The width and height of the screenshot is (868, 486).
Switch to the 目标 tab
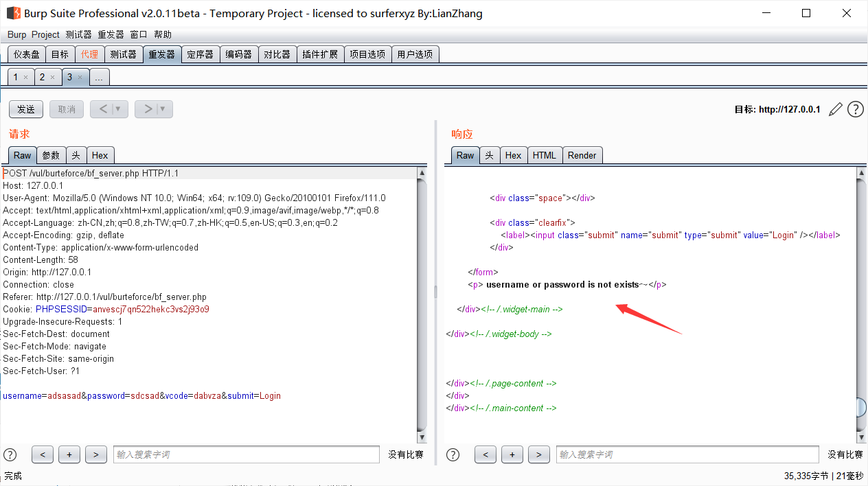(x=60, y=54)
